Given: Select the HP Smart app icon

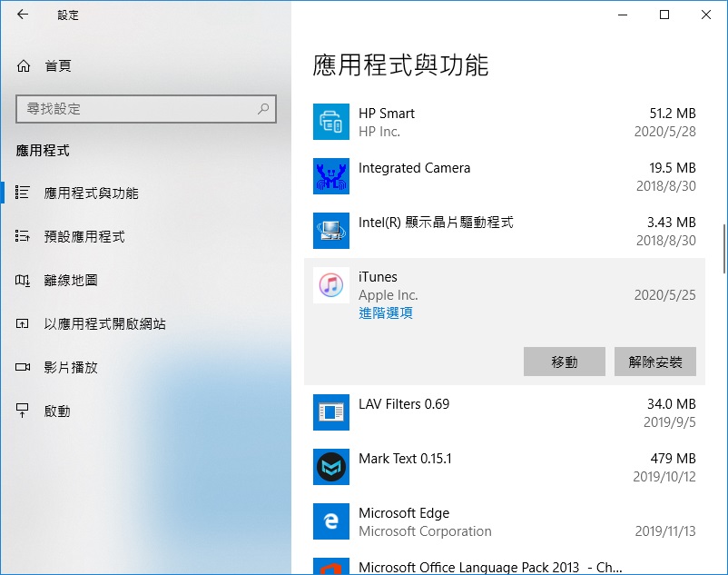Looking at the screenshot, I should [x=331, y=122].
